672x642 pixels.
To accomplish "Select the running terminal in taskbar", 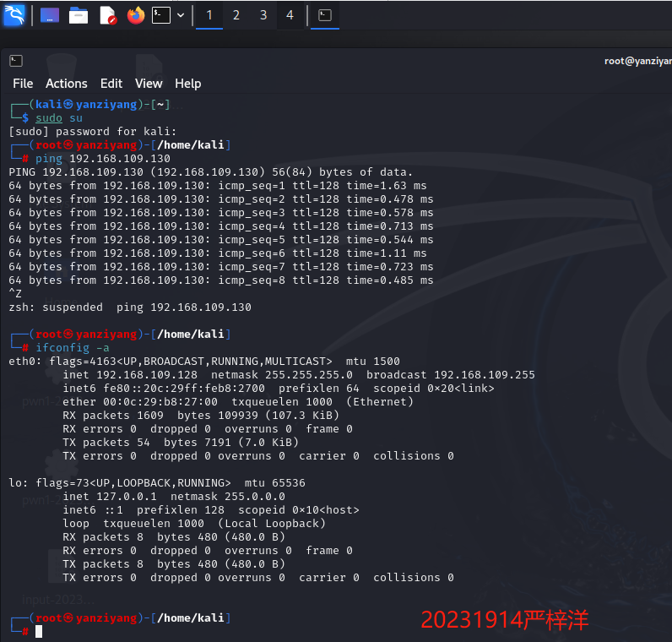I will [325, 15].
